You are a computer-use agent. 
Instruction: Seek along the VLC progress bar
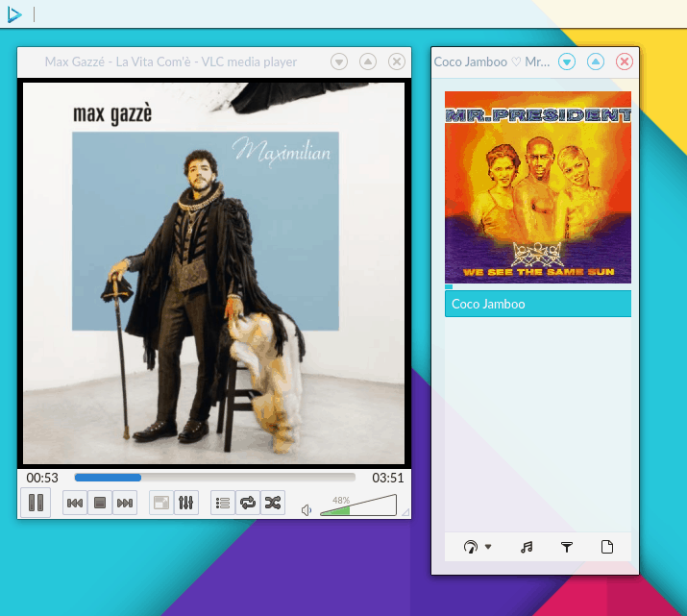pos(214,478)
